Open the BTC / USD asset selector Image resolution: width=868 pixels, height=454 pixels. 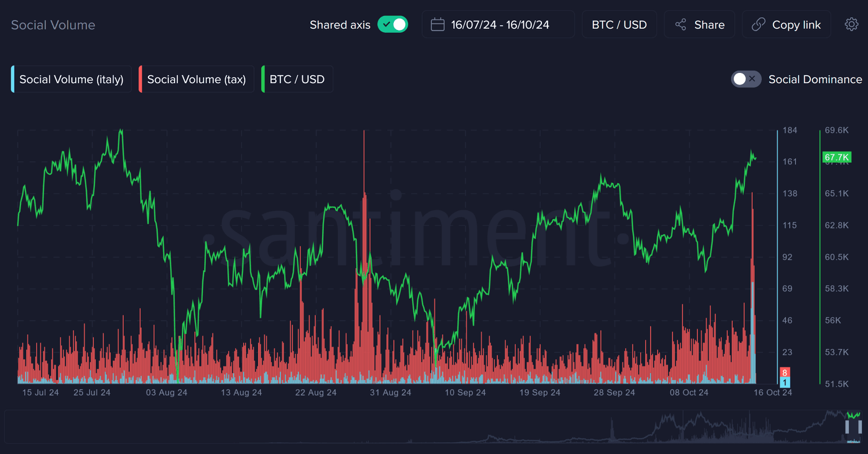[619, 25]
